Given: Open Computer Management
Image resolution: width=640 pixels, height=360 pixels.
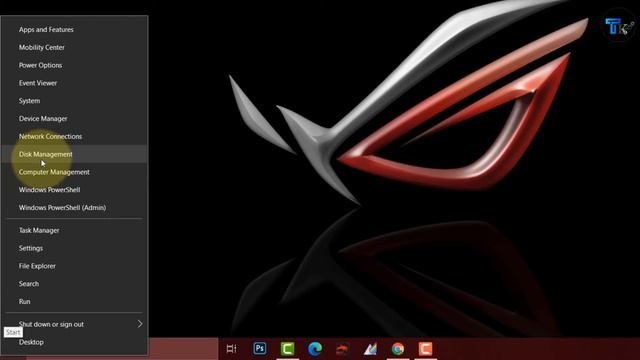Looking at the screenshot, I should (74, 172).
